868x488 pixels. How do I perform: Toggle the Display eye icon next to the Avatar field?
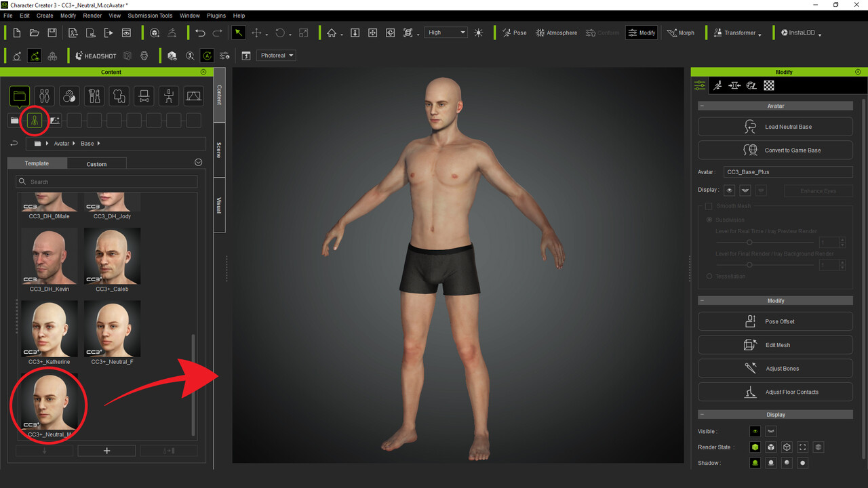coord(730,190)
